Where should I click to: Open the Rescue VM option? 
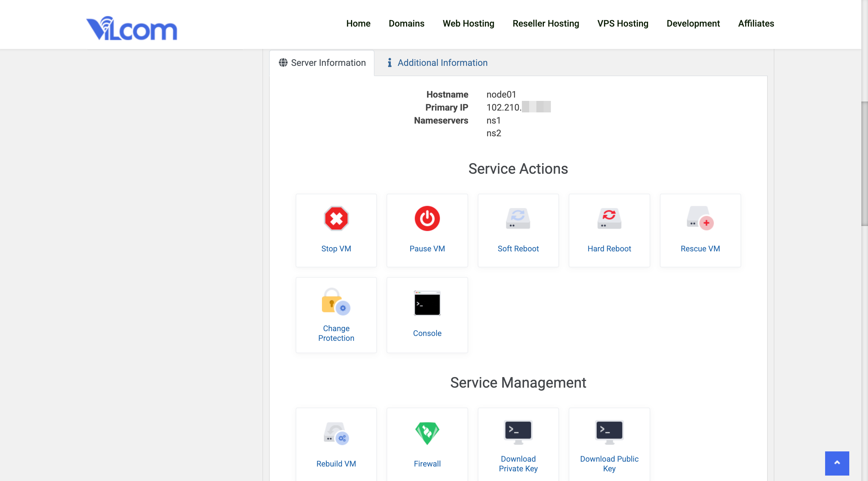click(x=700, y=230)
